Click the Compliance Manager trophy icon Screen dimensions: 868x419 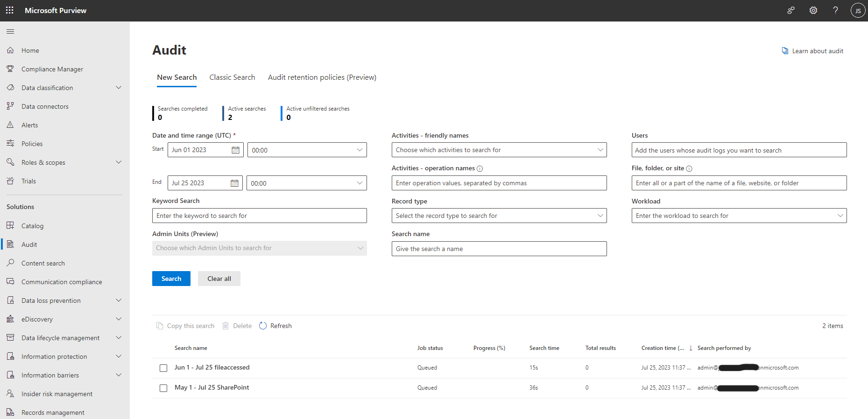(10, 69)
